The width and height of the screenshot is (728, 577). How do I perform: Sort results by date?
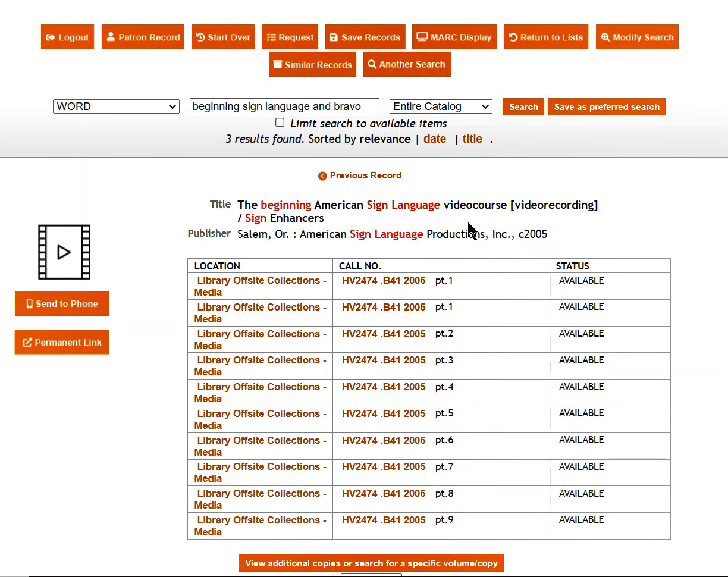[434, 139]
